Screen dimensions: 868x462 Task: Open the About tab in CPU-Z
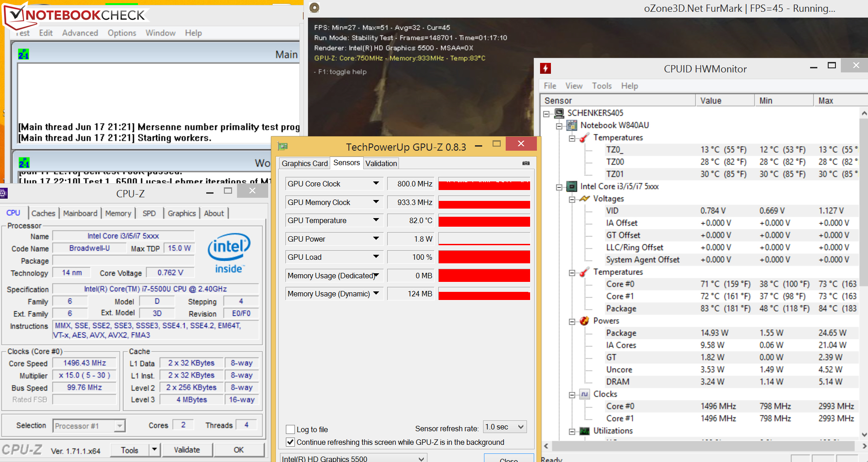point(214,213)
